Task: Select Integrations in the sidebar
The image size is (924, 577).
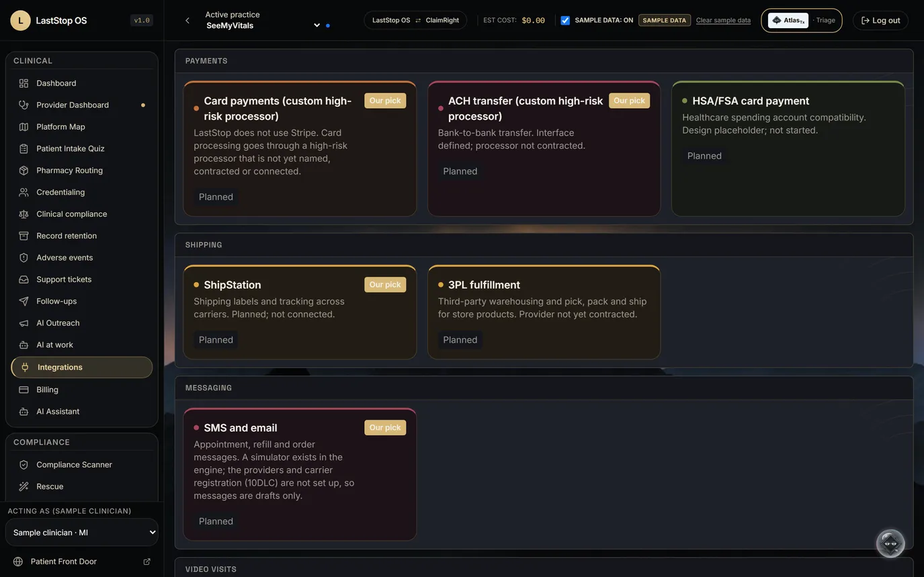Action: coord(82,367)
